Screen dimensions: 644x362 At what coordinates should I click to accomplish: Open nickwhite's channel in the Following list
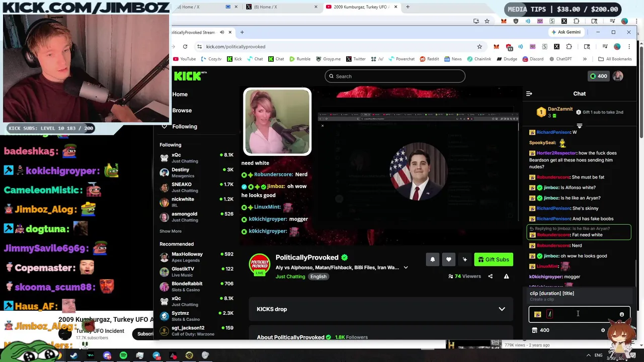pos(196,202)
